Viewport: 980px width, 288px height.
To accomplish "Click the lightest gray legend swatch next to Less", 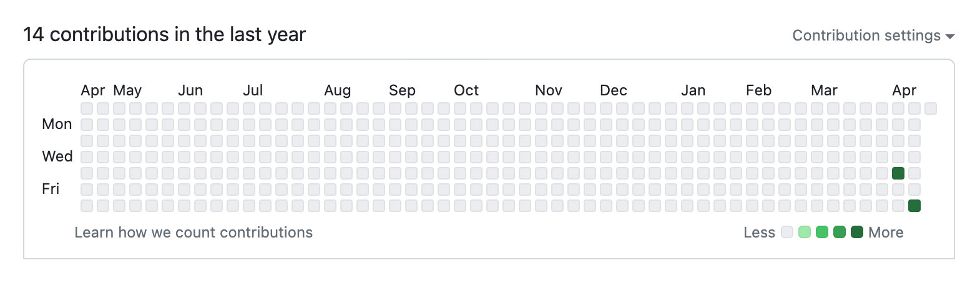I will [x=787, y=232].
